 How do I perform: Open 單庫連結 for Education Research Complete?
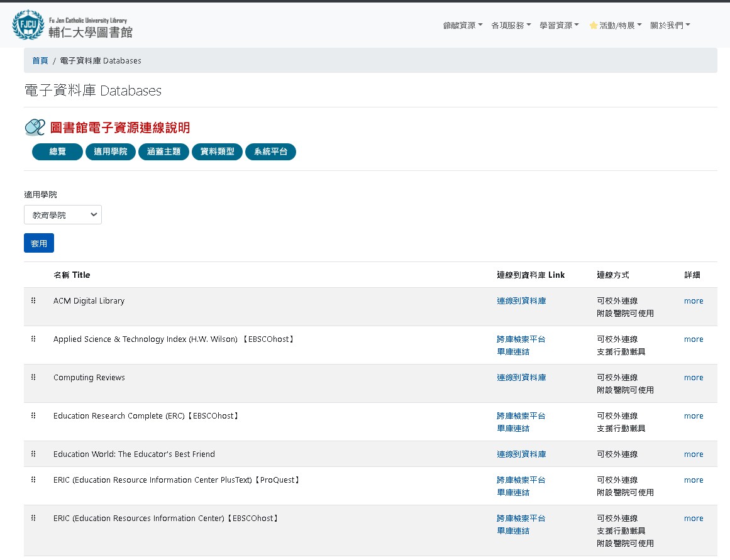pos(513,428)
